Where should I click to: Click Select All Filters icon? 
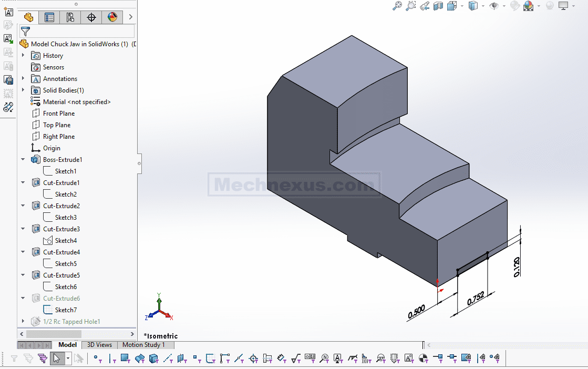(43, 358)
